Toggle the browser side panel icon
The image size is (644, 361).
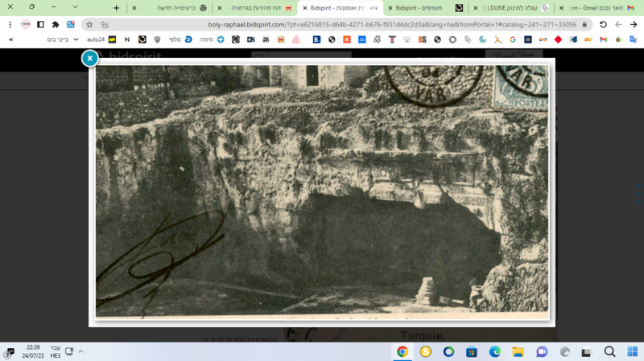tap(40, 25)
